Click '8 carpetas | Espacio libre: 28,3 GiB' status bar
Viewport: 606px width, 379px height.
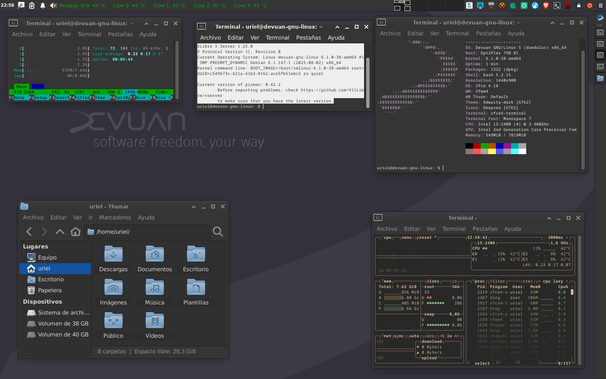(x=147, y=351)
